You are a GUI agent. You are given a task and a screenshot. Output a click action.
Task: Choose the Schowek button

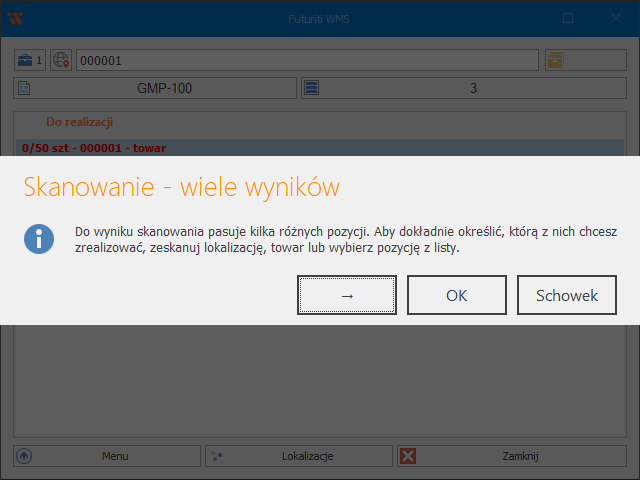(567, 295)
